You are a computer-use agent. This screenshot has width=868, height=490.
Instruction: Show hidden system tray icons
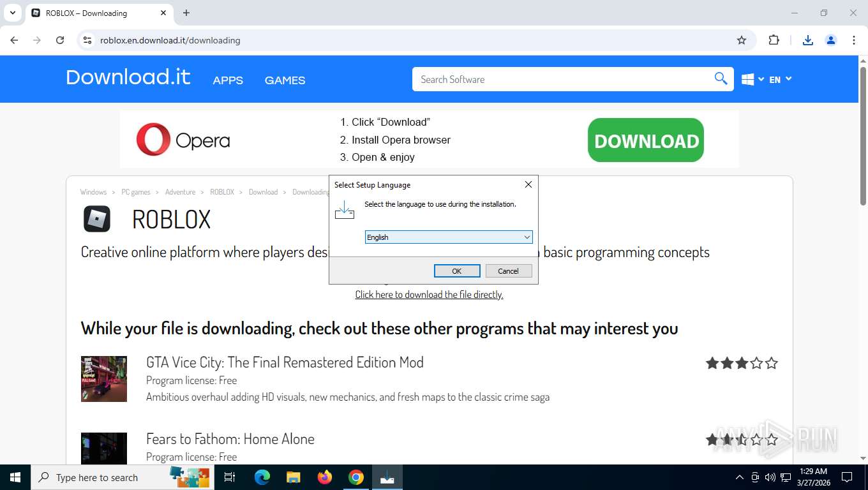pos(740,477)
